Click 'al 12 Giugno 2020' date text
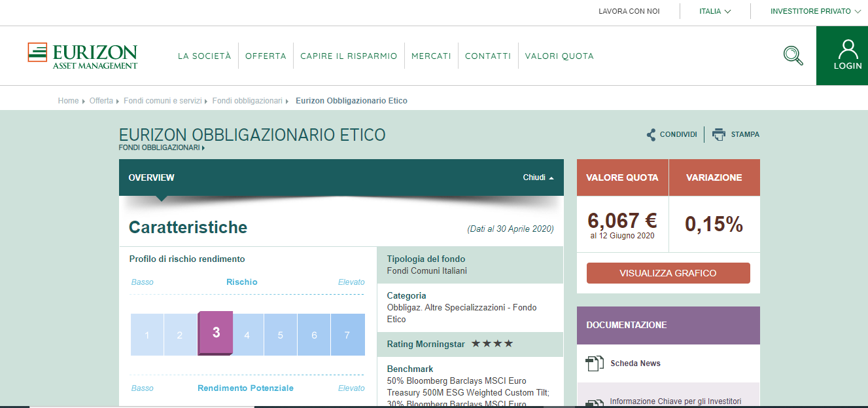868x408 pixels. click(x=622, y=236)
